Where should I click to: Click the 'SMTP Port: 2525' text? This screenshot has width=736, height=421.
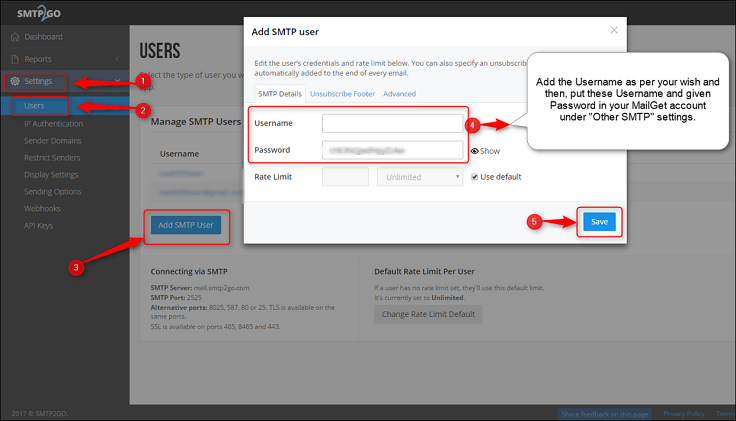(176, 298)
